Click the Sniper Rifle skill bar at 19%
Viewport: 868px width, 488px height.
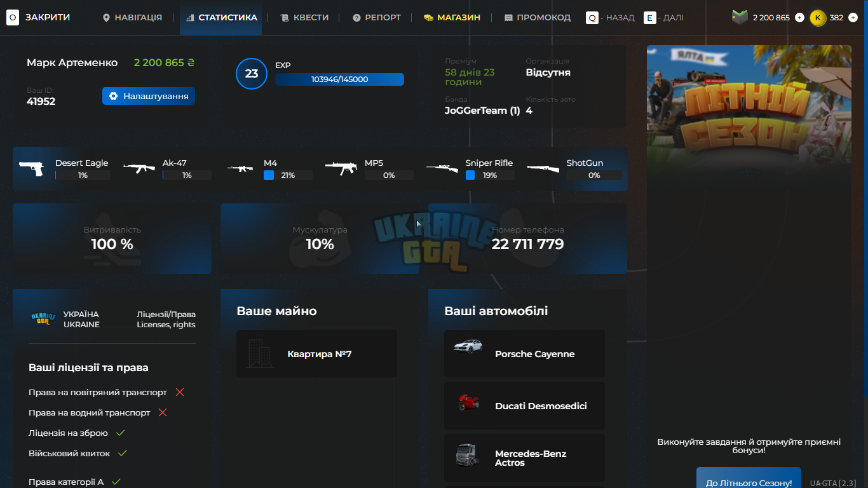[x=490, y=175]
